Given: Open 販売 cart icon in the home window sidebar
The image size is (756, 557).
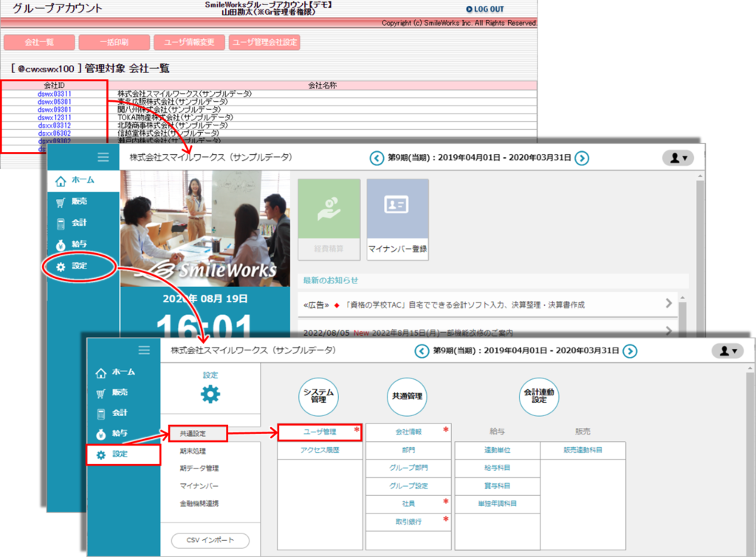Looking at the screenshot, I should coord(61,202).
